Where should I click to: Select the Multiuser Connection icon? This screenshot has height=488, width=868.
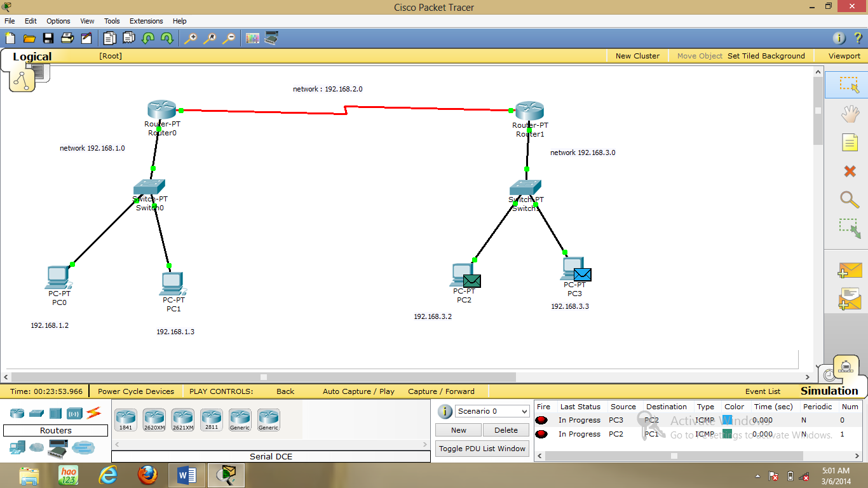(x=83, y=448)
